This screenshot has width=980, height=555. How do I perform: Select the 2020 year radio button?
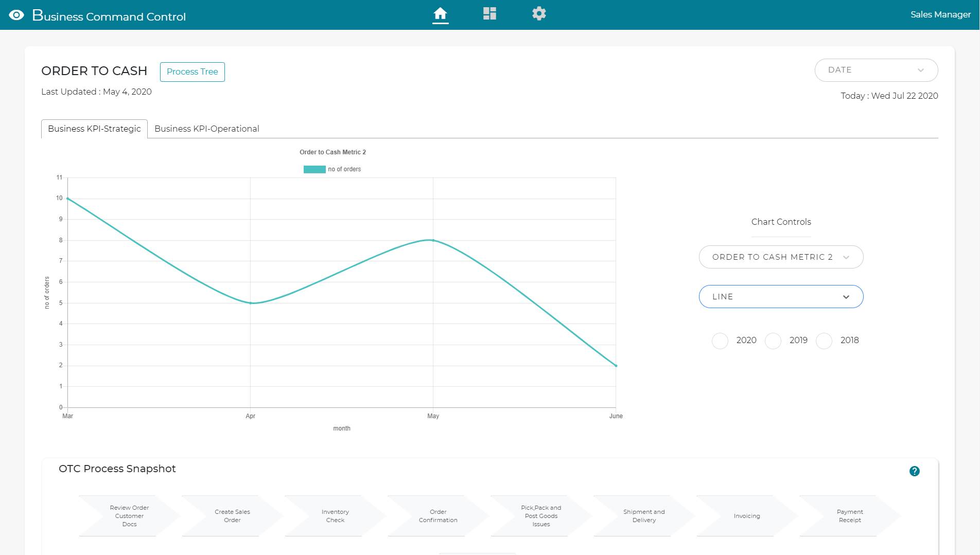tap(720, 341)
